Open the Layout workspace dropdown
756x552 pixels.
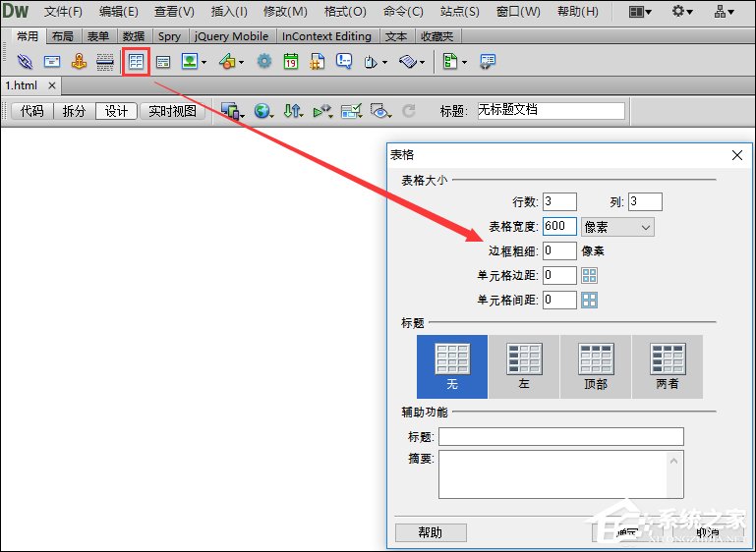click(640, 12)
